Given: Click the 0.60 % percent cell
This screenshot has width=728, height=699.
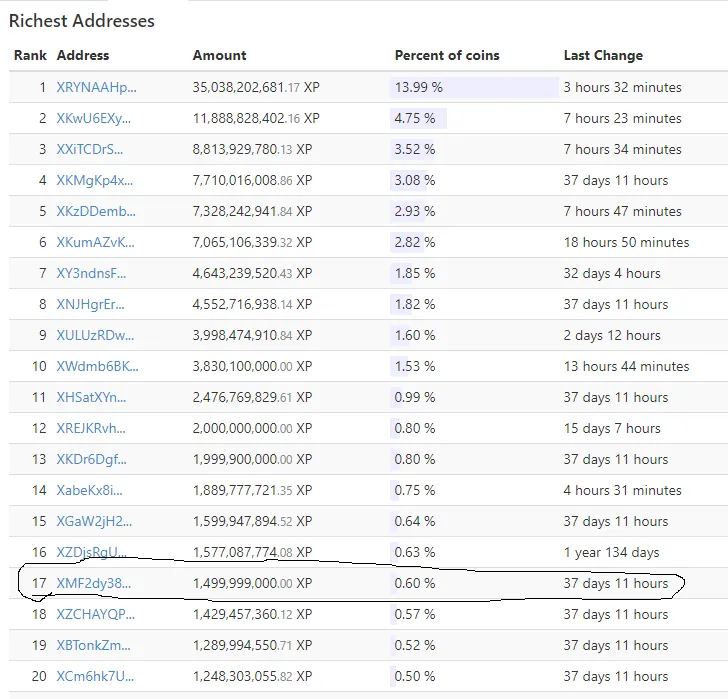Looking at the screenshot, I should pyautogui.click(x=415, y=583).
